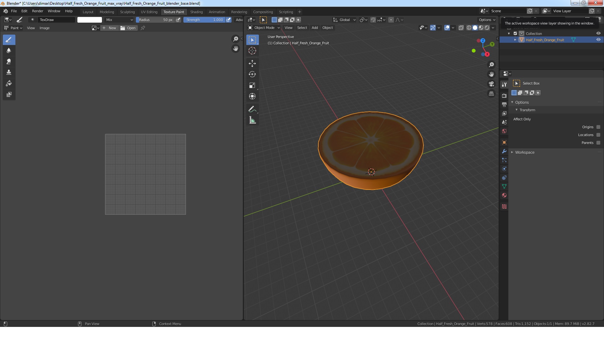
Task: Click the UV Editing menu tab
Action: 149,12
